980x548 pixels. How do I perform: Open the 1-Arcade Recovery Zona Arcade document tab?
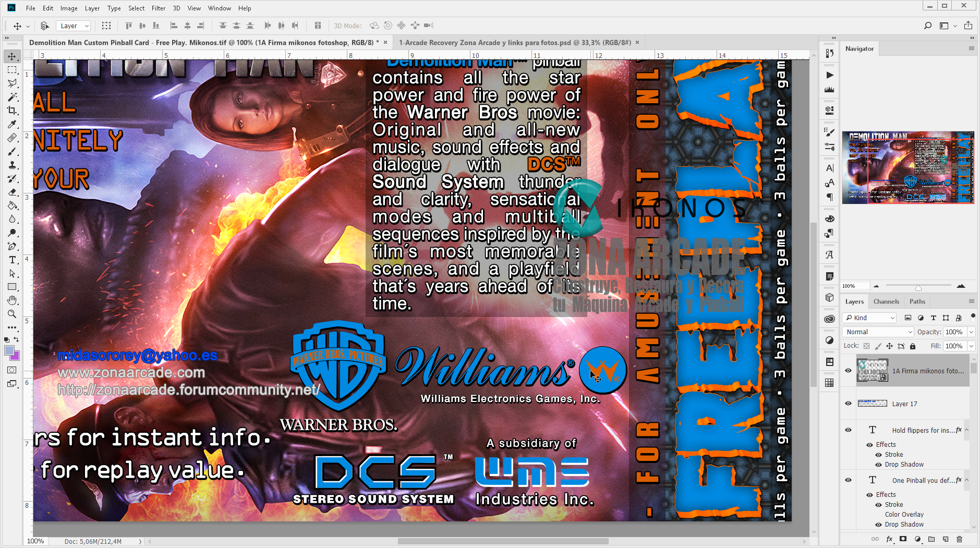514,42
